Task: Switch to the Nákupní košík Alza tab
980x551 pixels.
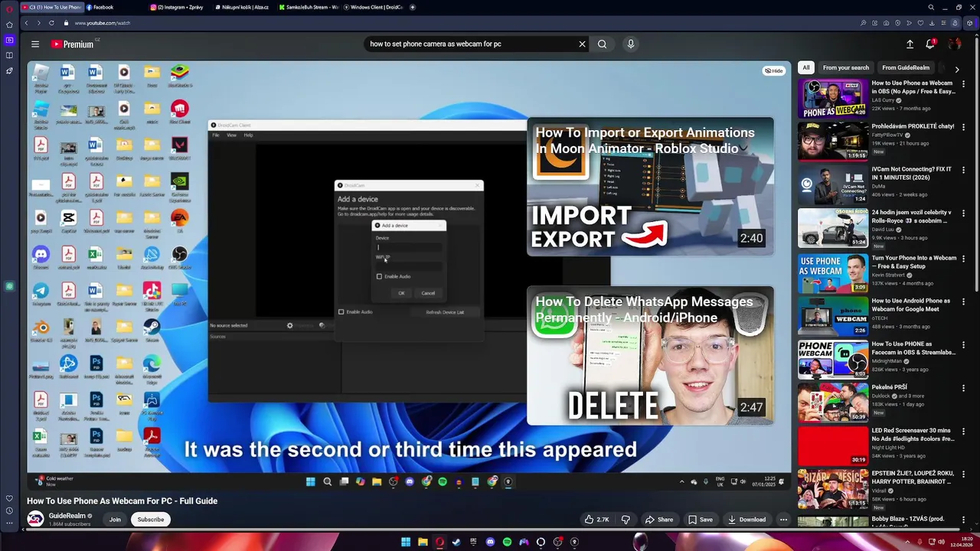Action: click(x=245, y=8)
